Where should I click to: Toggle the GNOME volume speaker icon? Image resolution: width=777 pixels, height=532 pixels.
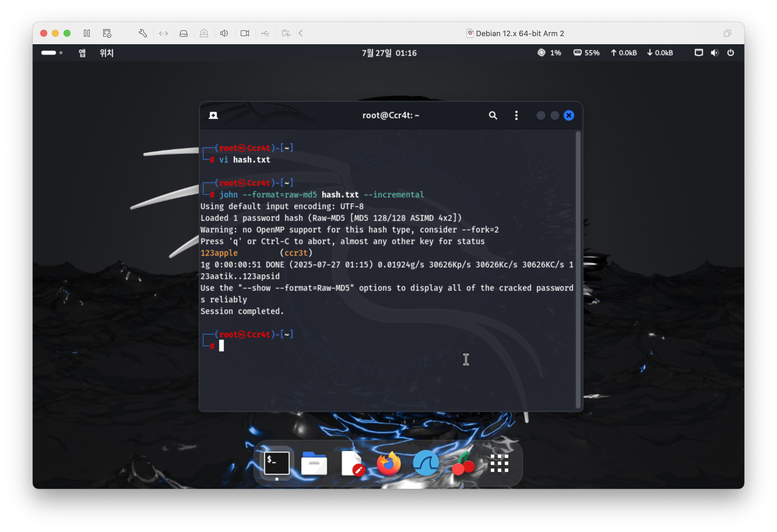click(714, 53)
